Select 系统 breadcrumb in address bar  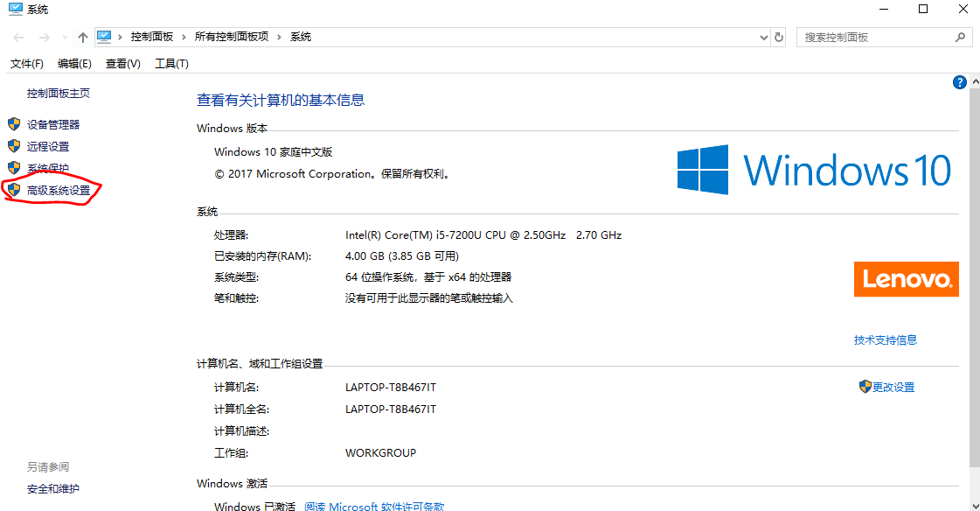pyautogui.click(x=301, y=37)
